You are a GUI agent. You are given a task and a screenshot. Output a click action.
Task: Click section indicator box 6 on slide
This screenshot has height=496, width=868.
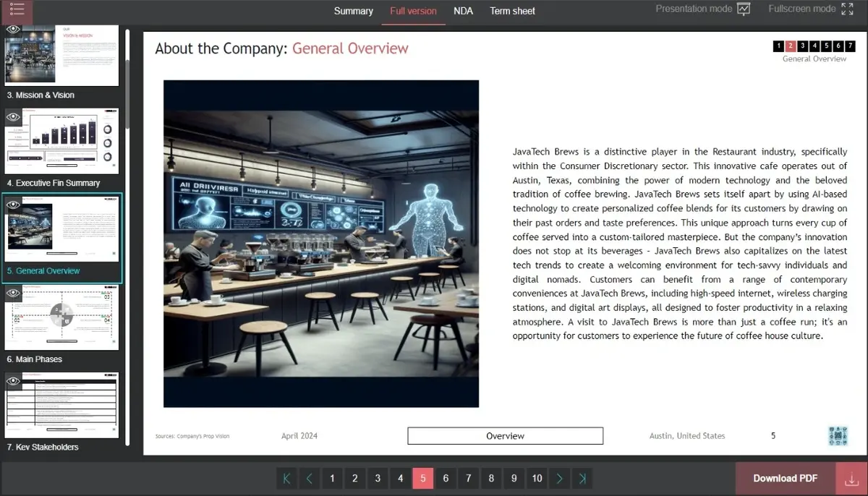(x=839, y=46)
